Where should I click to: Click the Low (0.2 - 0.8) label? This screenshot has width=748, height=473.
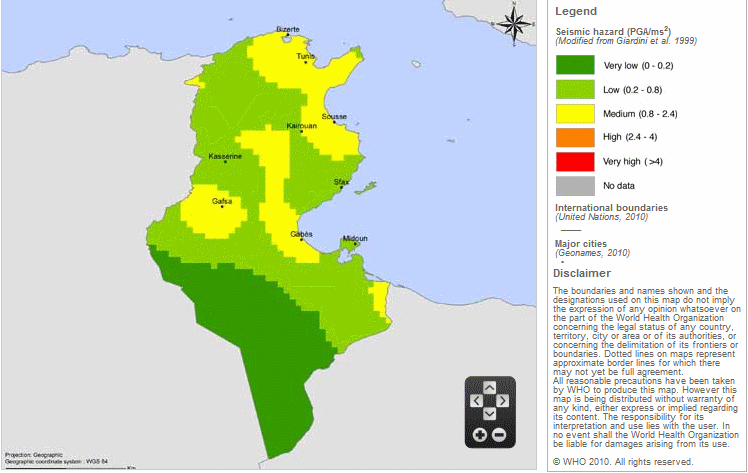[x=633, y=90]
